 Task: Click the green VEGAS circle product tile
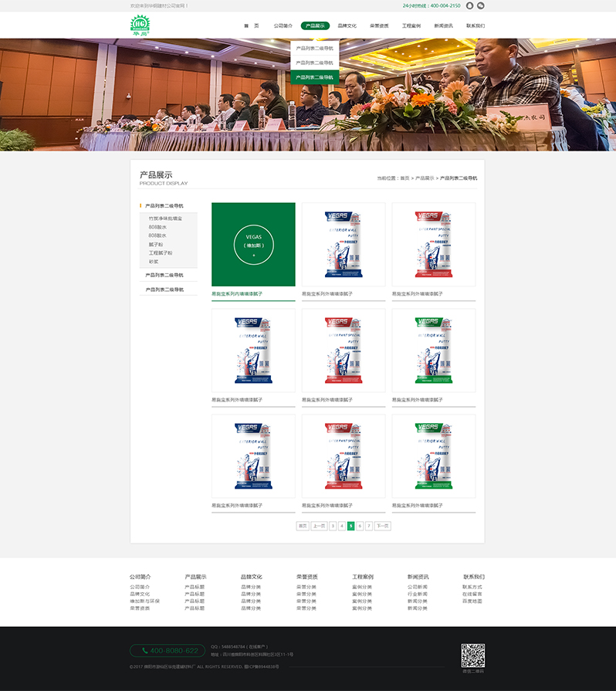253,244
